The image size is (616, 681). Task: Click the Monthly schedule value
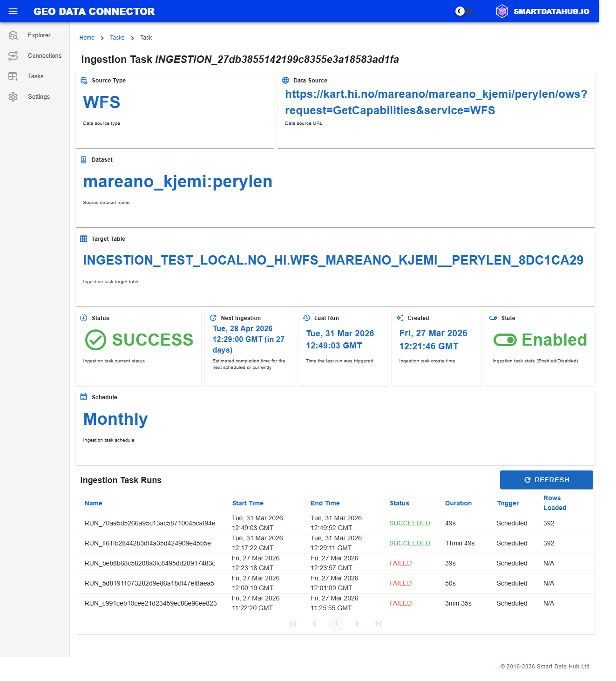(x=115, y=419)
